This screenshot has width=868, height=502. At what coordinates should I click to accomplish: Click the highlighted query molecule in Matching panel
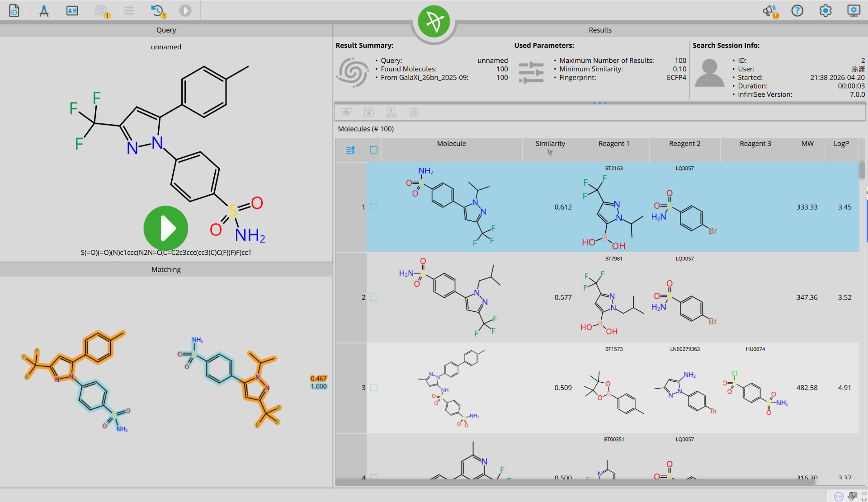pyautogui.click(x=76, y=381)
